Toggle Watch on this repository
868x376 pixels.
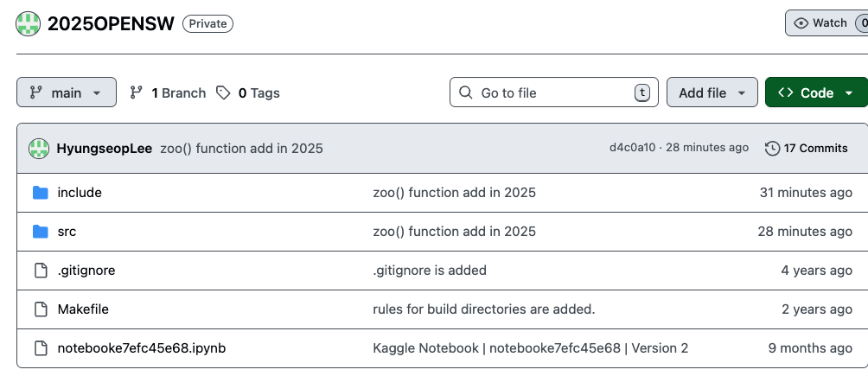(x=821, y=23)
